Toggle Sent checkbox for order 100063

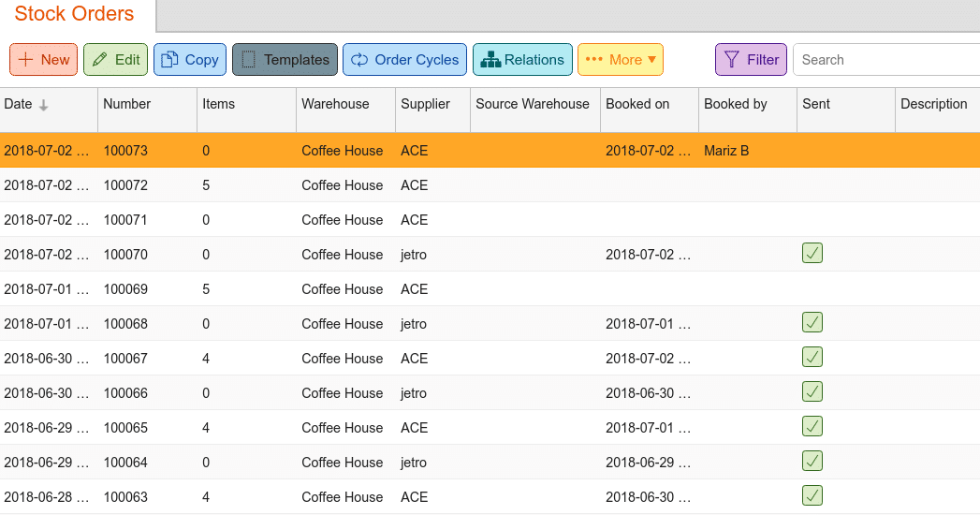click(x=812, y=496)
